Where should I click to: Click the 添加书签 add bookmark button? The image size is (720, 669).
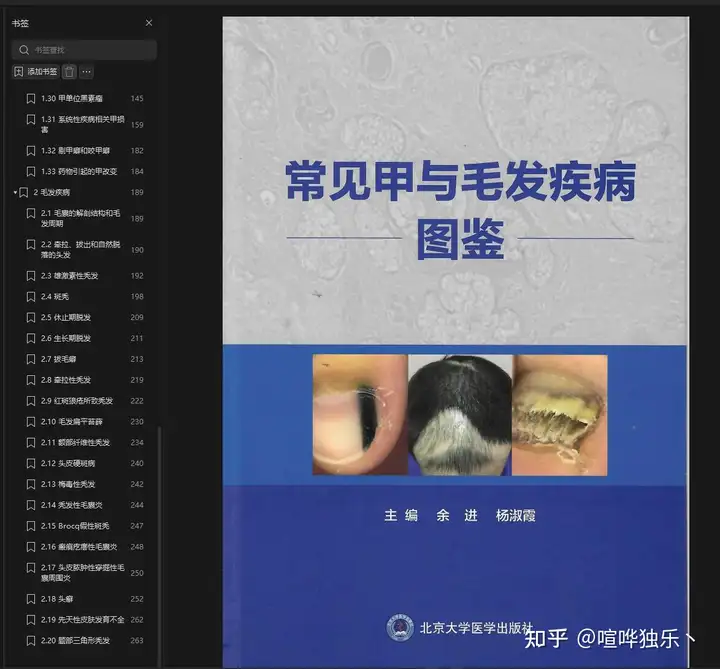coord(35,72)
